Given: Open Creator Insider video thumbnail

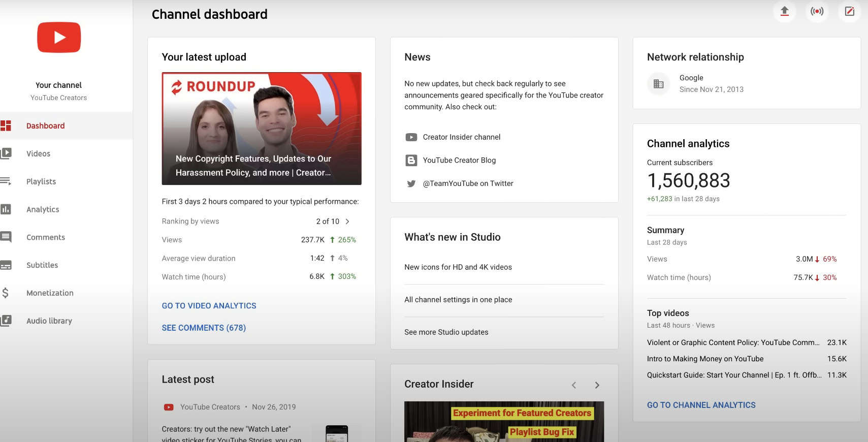Looking at the screenshot, I should click(504, 422).
